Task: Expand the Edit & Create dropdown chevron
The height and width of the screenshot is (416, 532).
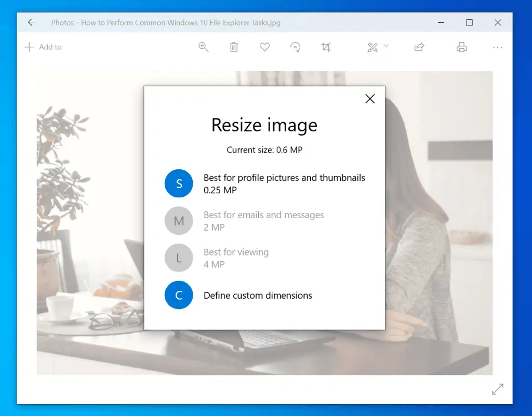Action: pos(386,46)
